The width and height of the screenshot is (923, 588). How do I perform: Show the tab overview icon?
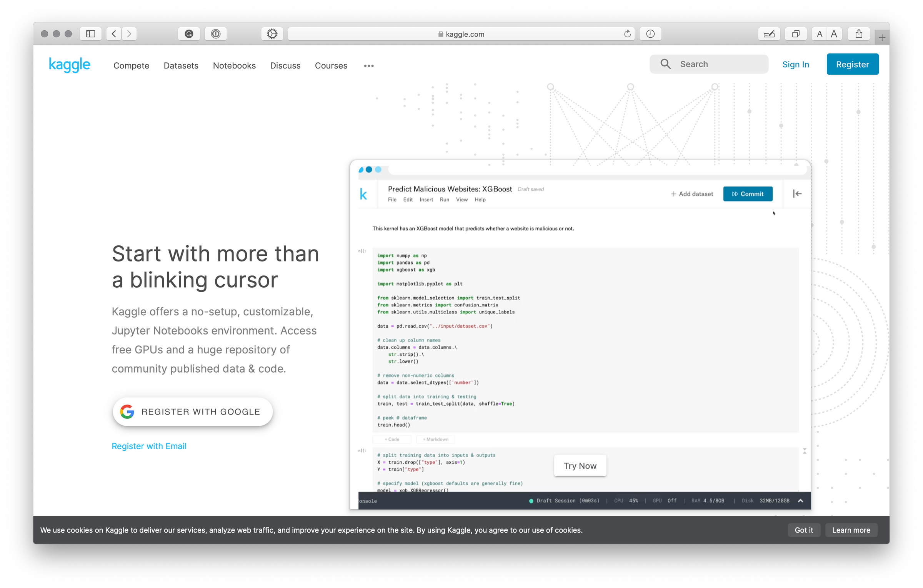coord(796,34)
